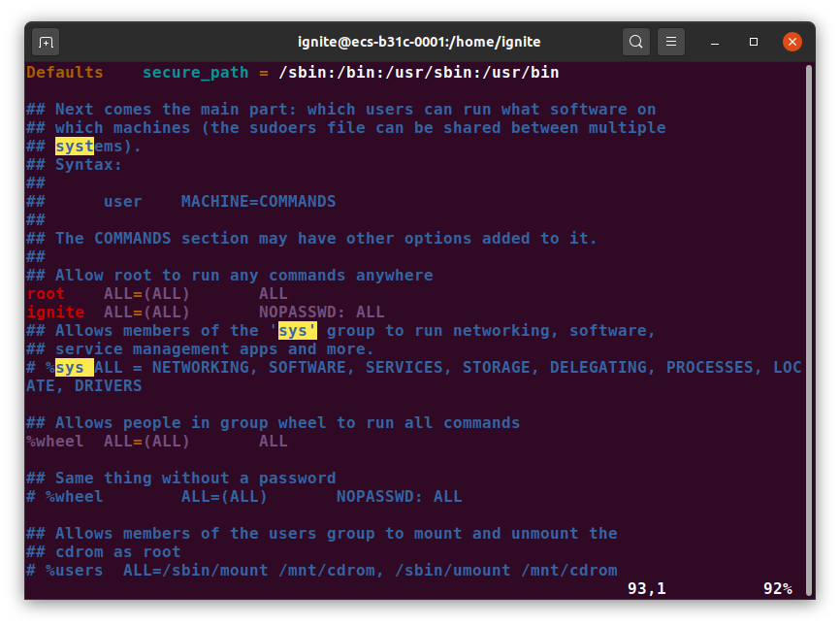
Task: Open a new terminal tab
Action: coord(46,42)
